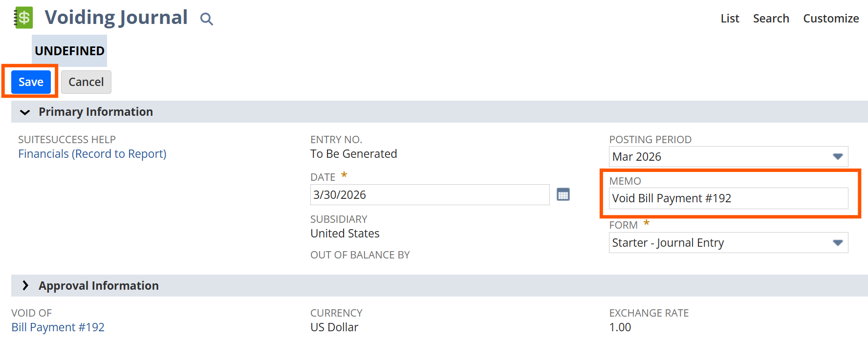Click the UNDEFINED status label
This screenshot has height=342, width=868.
point(69,51)
